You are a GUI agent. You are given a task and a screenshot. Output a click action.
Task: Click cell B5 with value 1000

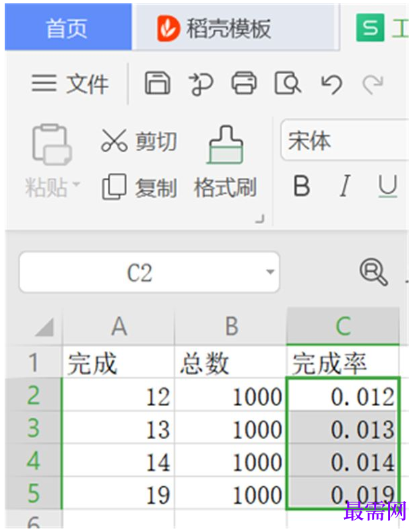[x=230, y=493]
